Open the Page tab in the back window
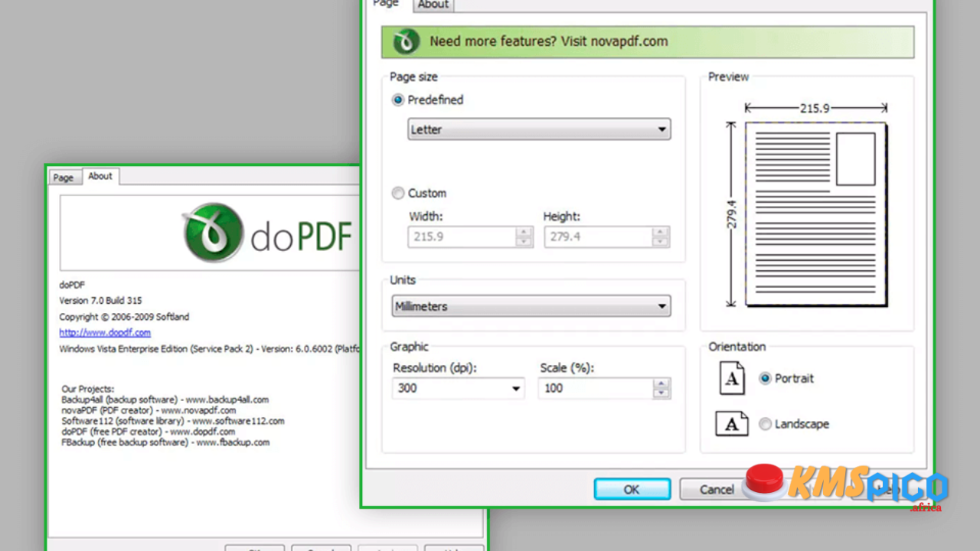Viewport: 980px width, 551px height. [64, 178]
